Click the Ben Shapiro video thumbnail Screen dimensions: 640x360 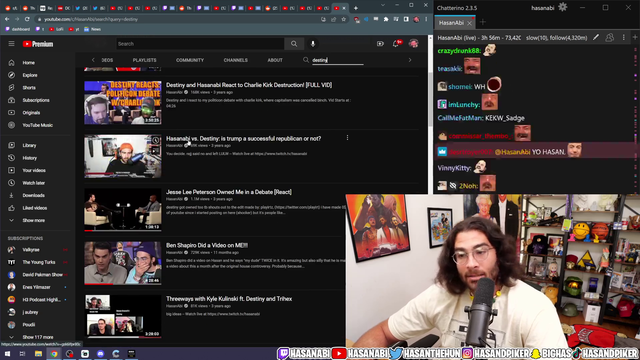[122, 263]
